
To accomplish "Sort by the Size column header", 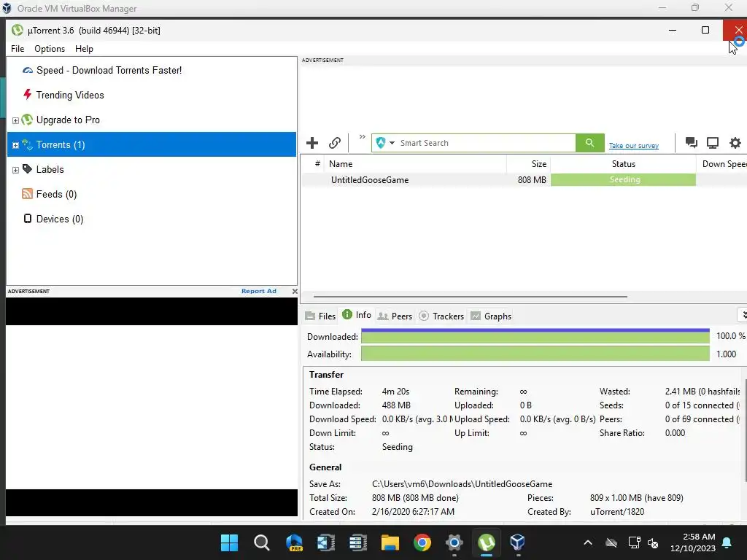I will pos(528,164).
